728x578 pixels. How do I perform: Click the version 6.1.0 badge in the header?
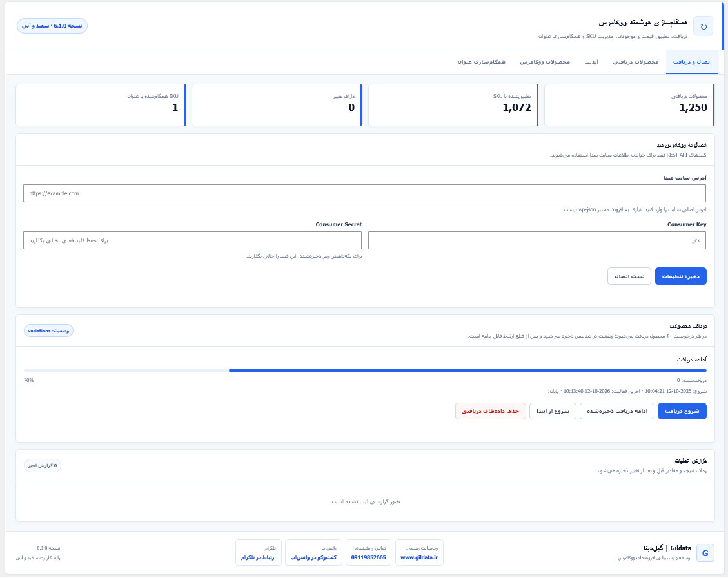click(x=52, y=26)
